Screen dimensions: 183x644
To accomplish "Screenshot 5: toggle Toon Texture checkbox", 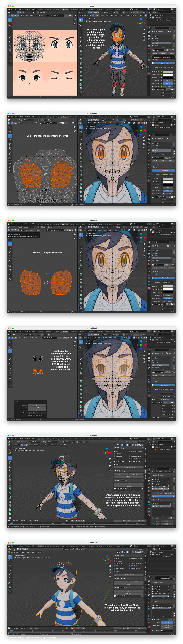I will pyautogui.click(x=114, y=461).
